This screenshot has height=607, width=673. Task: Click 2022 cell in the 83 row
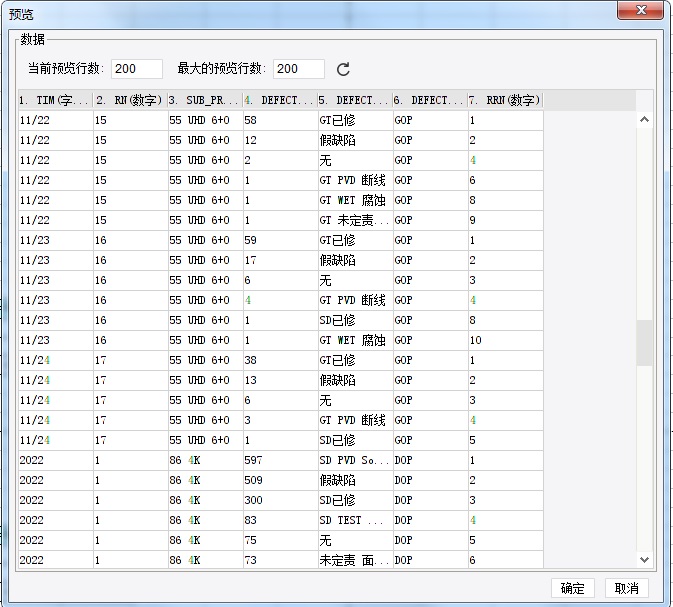[55, 520]
